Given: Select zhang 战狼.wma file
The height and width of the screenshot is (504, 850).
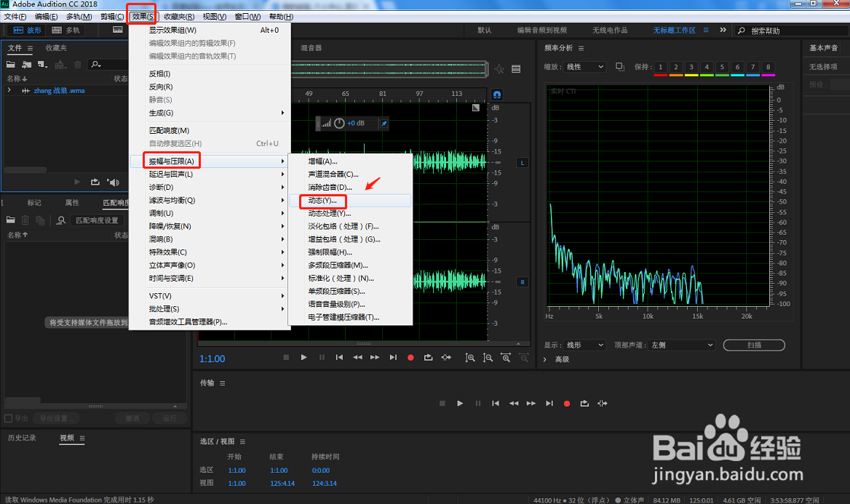Looking at the screenshot, I should (x=59, y=90).
